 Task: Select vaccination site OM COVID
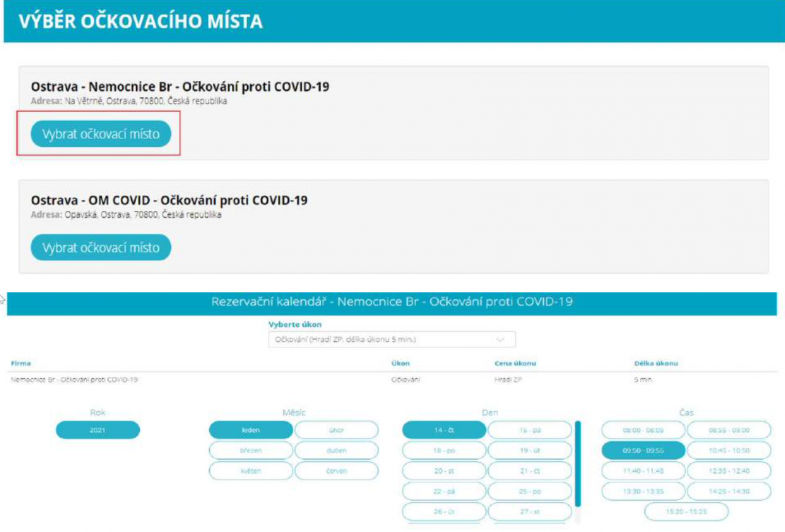[x=101, y=248]
